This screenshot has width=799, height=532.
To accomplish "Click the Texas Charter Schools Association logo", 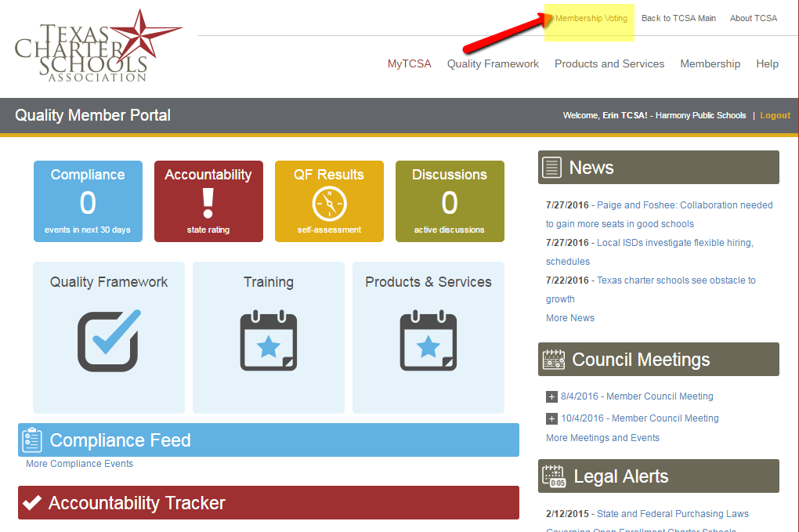I will 99,46.
